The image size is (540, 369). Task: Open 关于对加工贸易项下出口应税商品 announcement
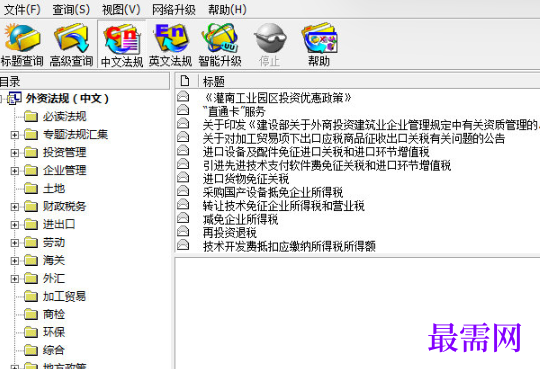tap(354, 139)
